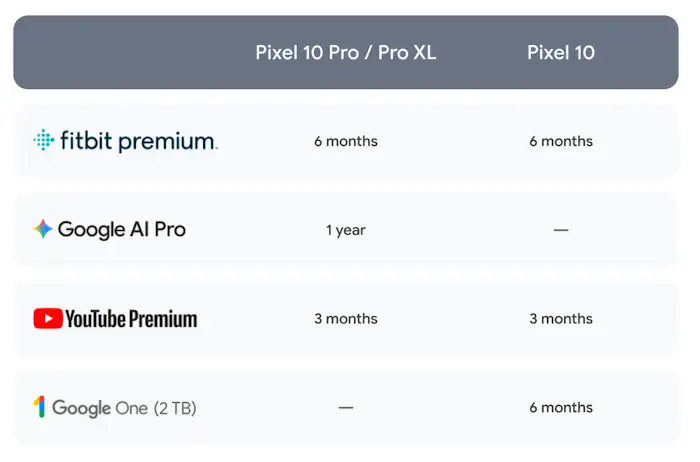Click the YouTube red play icon

[47, 318]
